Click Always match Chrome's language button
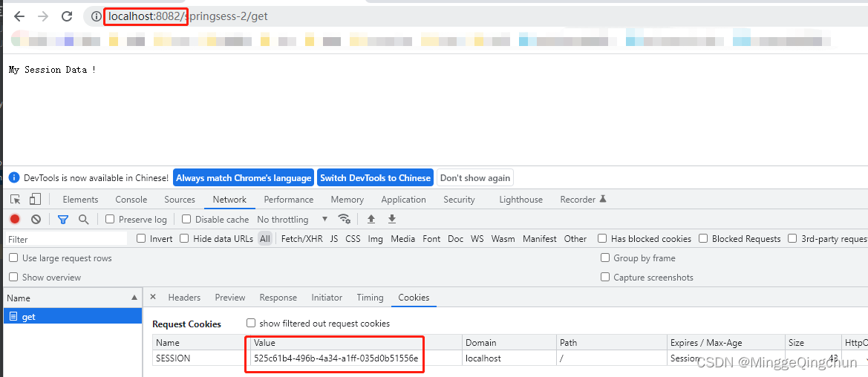Viewport: 868px width, 377px height. pos(244,178)
